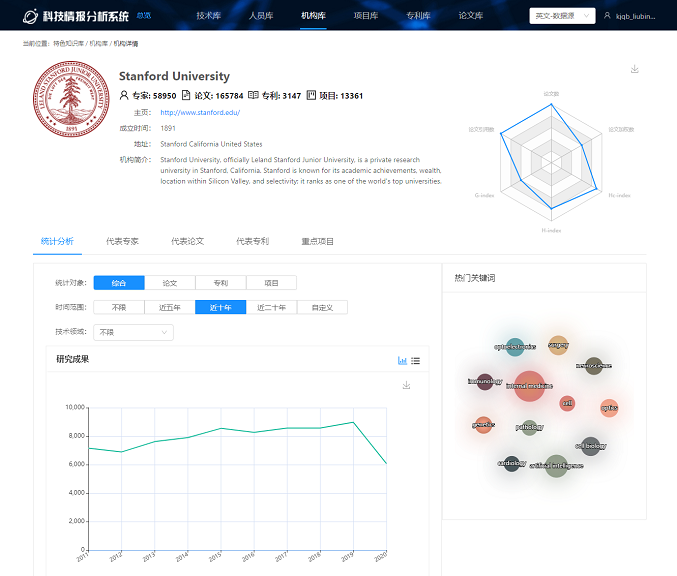Select 综合 as the statistics target
Image resolution: width=677 pixels, height=576 pixels.
coord(119,283)
